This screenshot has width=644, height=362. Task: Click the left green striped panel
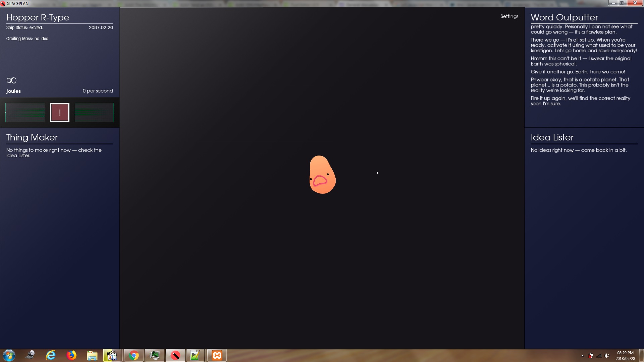(x=25, y=112)
